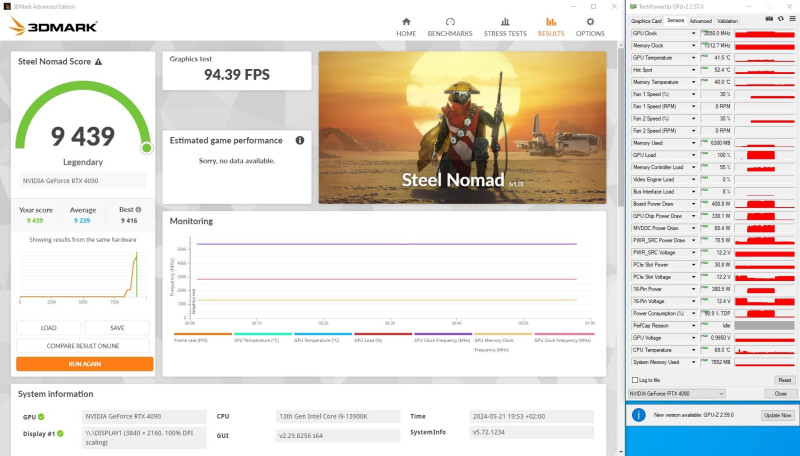Open the GPU Clock sensor dropdown
The image size is (800, 456).
693,33
